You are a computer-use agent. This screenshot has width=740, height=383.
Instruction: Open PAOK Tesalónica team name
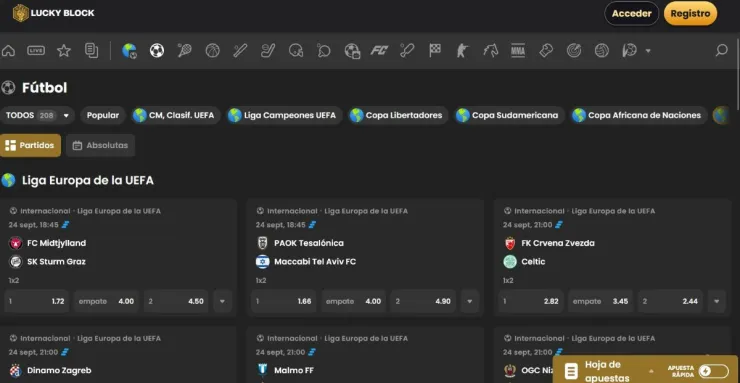pos(309,243)
